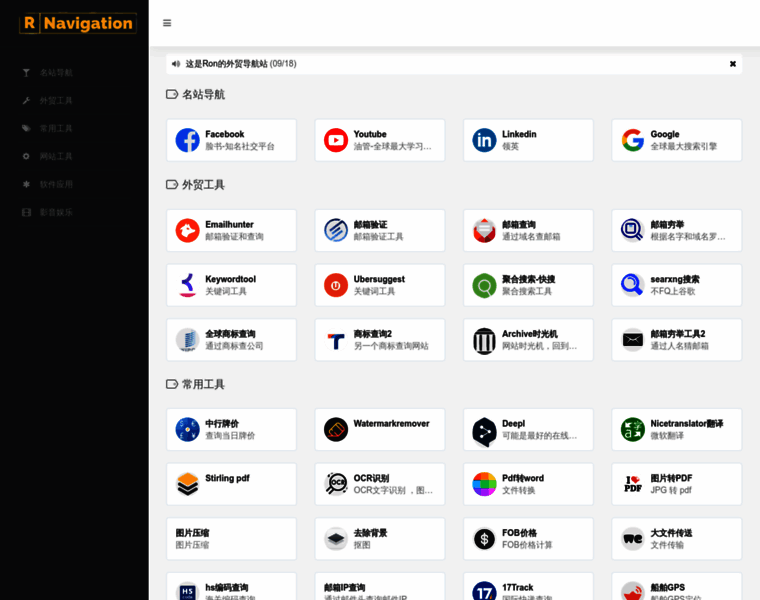The image size is (760, 600).
Task: Click the announcement speaker icon
Action: [x=175, y=63]
